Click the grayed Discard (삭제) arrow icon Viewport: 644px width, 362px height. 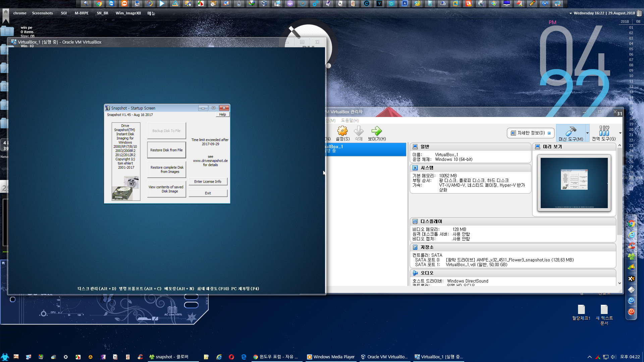coord(359,131)
